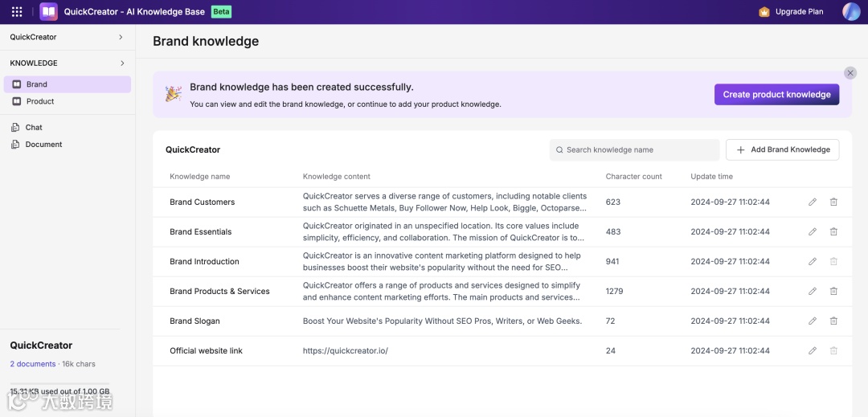Click the Create product knowledge button
This screenshot has width=868, height=417.
point(776,95)
